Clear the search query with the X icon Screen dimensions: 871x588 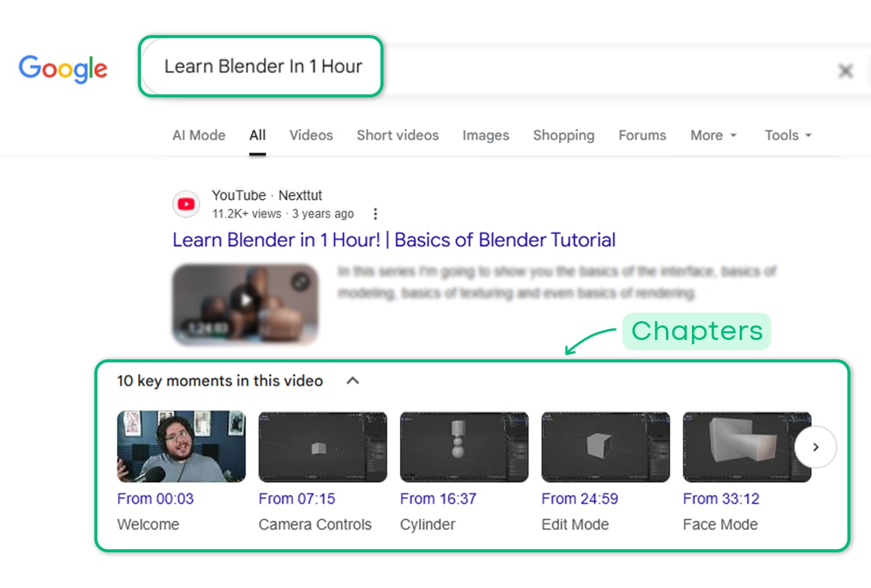pyautogui.click(x=845, y=71)
